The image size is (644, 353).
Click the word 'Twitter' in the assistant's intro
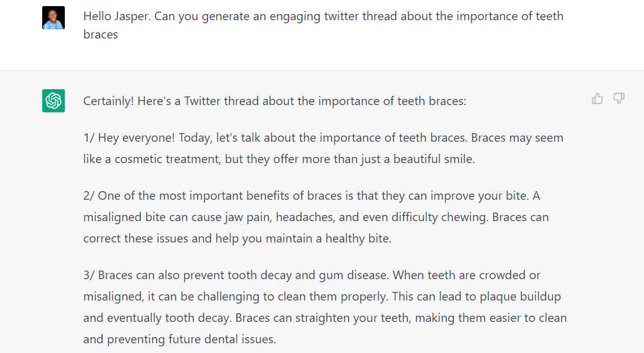coord(202,101)
